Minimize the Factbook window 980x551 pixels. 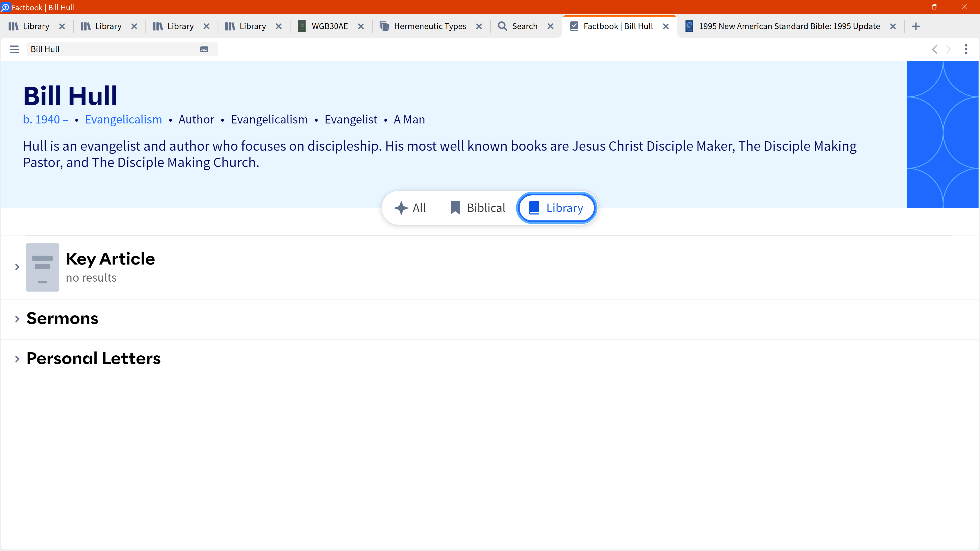point(905,7)
